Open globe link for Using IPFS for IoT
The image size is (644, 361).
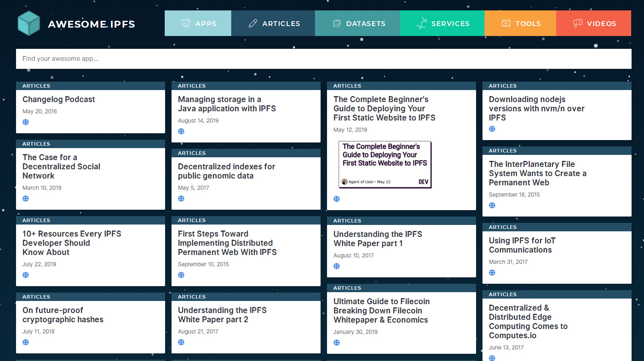click(492, 273)
